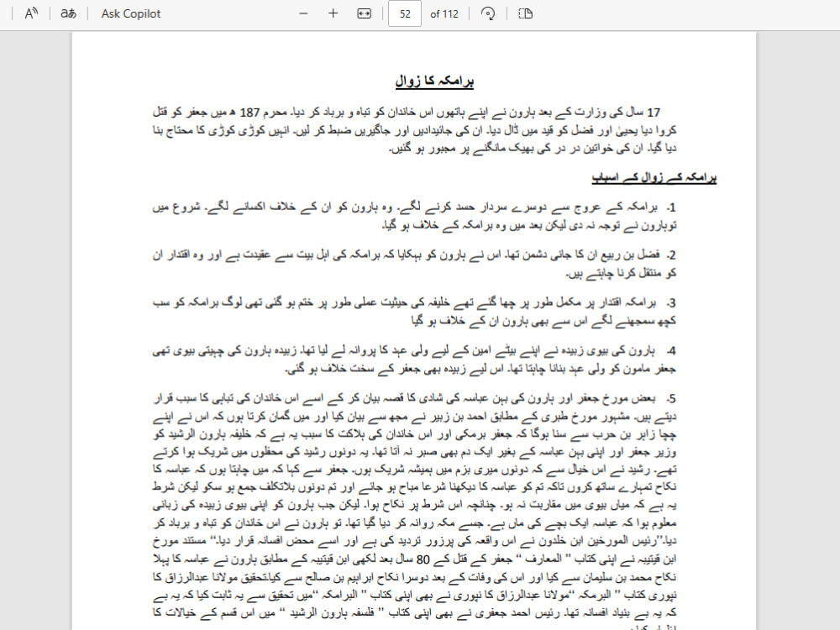Click the number 17 starting the first paragraph
The height and width of the screenshot is (630, 840).
654,113
